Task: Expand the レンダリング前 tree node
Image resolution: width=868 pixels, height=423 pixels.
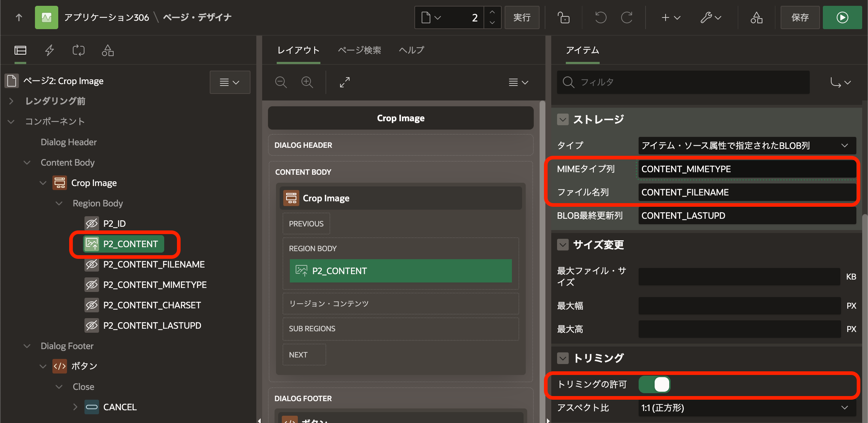Action: click(x=11, y=101)
